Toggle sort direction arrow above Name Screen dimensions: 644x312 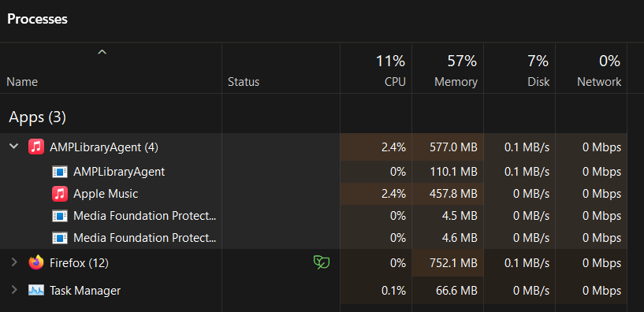pos(102,52)
